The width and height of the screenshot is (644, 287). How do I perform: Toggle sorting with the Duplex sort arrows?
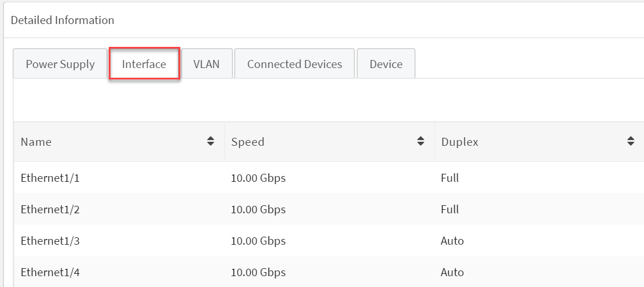(631, 141)
